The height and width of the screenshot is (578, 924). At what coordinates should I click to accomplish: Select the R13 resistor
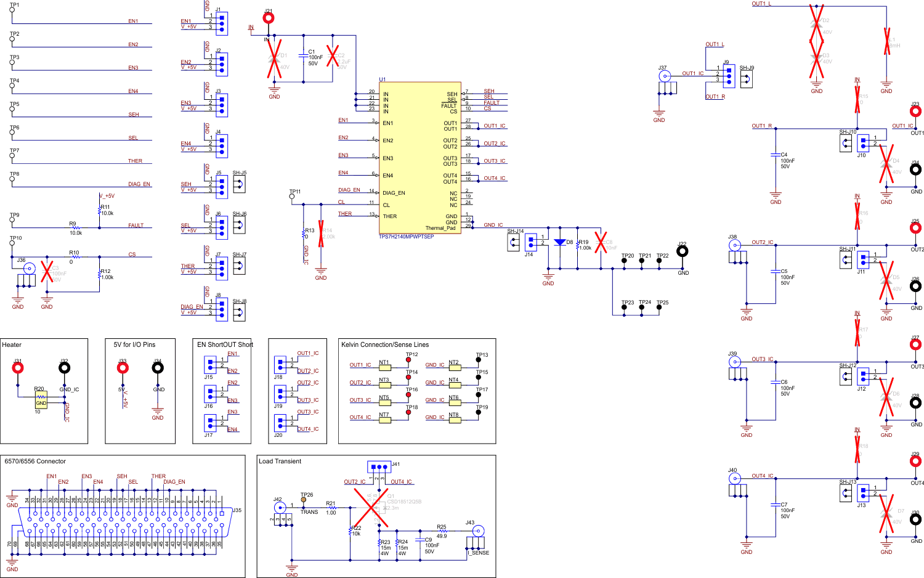[303, 233]
